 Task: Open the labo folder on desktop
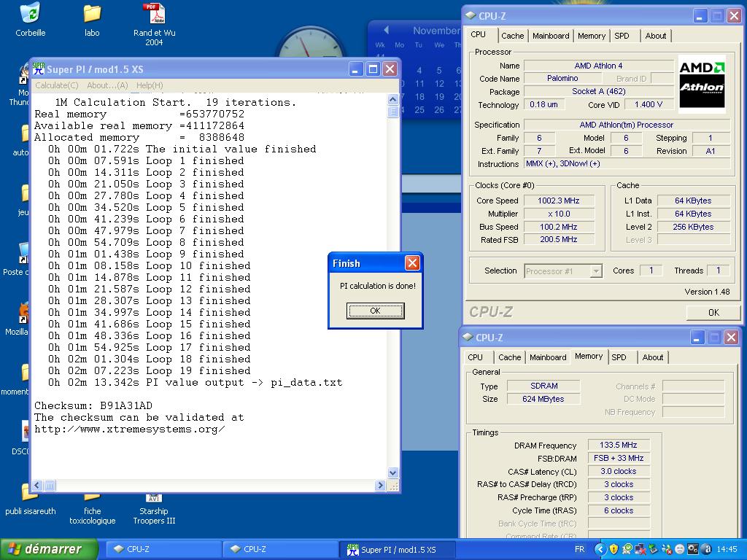[92, 13]
